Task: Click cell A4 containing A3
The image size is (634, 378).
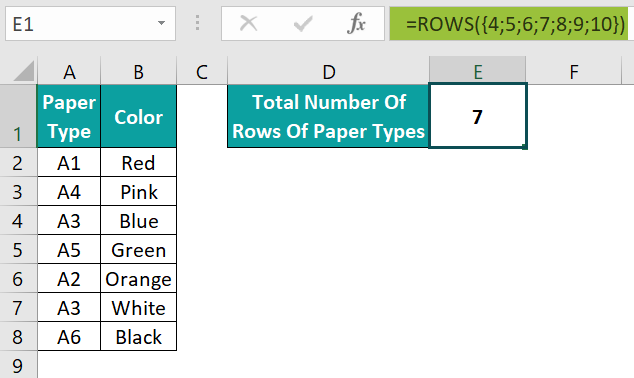Action: pos(69,220)
